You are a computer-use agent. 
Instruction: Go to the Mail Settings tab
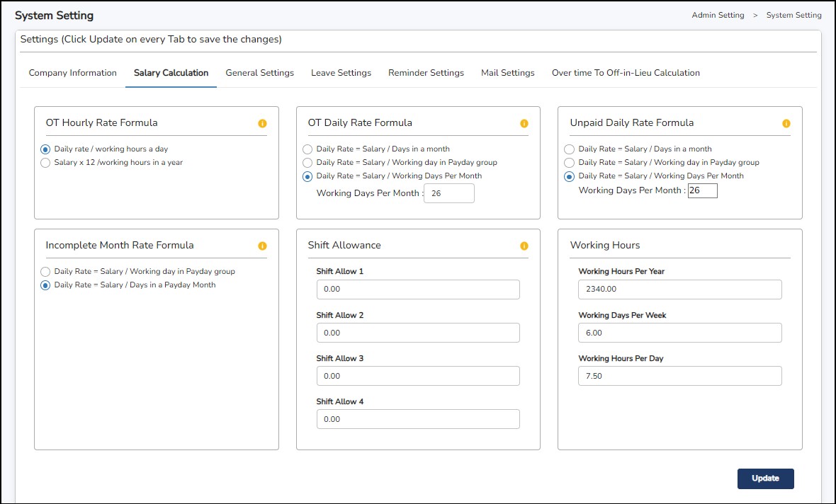[507, 73]
